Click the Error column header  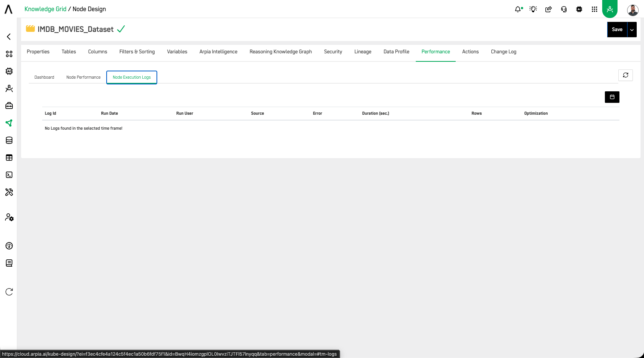coord(317,114)
